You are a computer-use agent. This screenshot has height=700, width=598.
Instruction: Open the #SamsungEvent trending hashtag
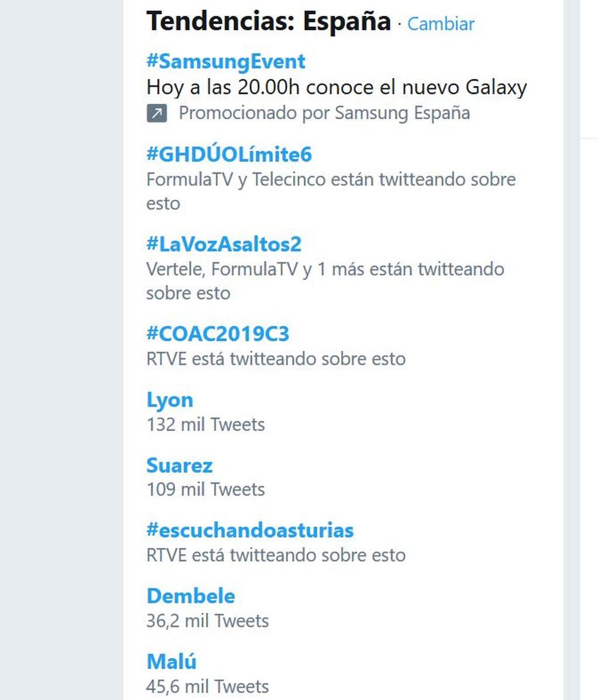tap(226, 61)
